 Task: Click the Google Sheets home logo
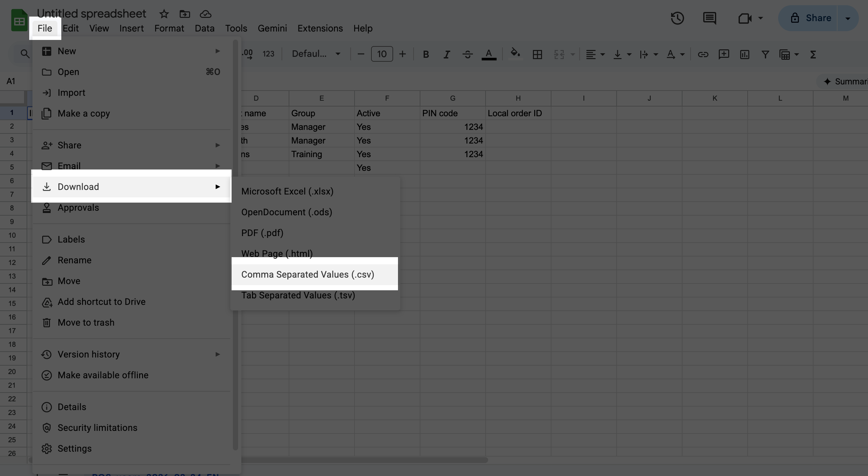(19, 20)
